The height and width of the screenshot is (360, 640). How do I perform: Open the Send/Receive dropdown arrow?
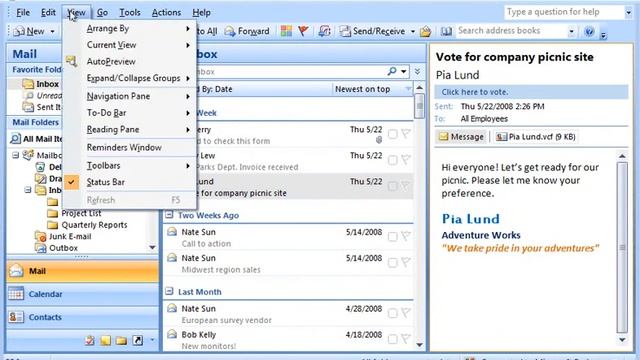(x=413, y=31)
